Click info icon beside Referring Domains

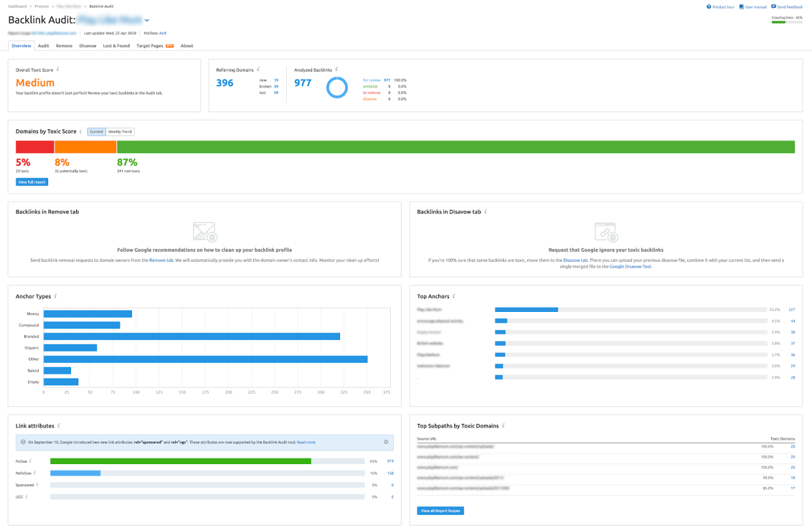258,69
